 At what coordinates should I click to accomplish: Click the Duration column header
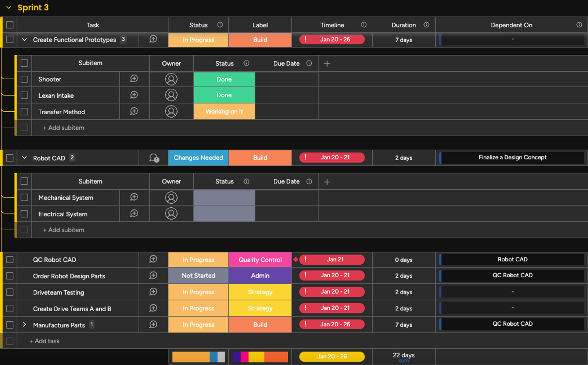pos(403,25)
